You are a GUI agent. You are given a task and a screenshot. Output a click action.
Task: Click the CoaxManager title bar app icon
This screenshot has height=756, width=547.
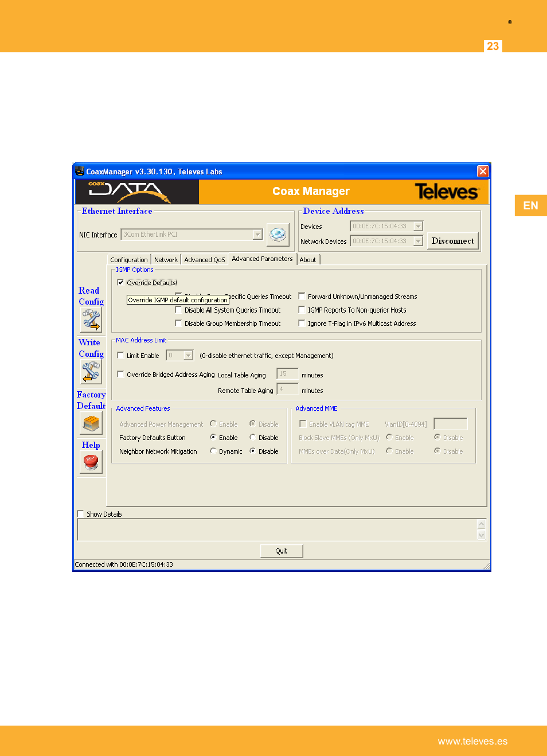tap(80, 171)
